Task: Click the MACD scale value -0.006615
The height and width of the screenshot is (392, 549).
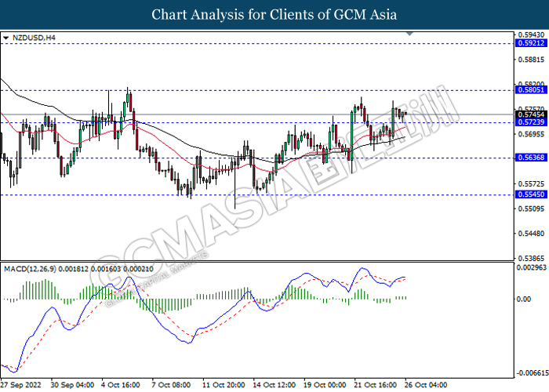Action: 532,373
